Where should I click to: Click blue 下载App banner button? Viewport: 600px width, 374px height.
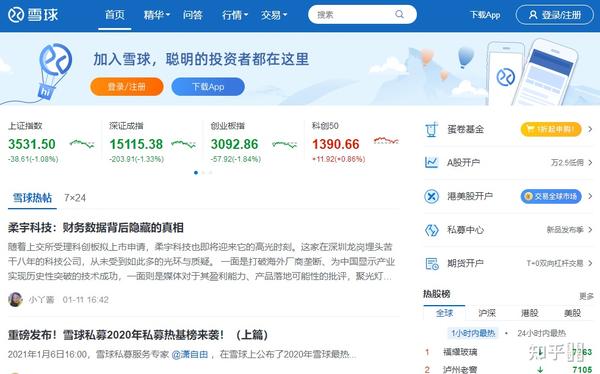(208, 87)
